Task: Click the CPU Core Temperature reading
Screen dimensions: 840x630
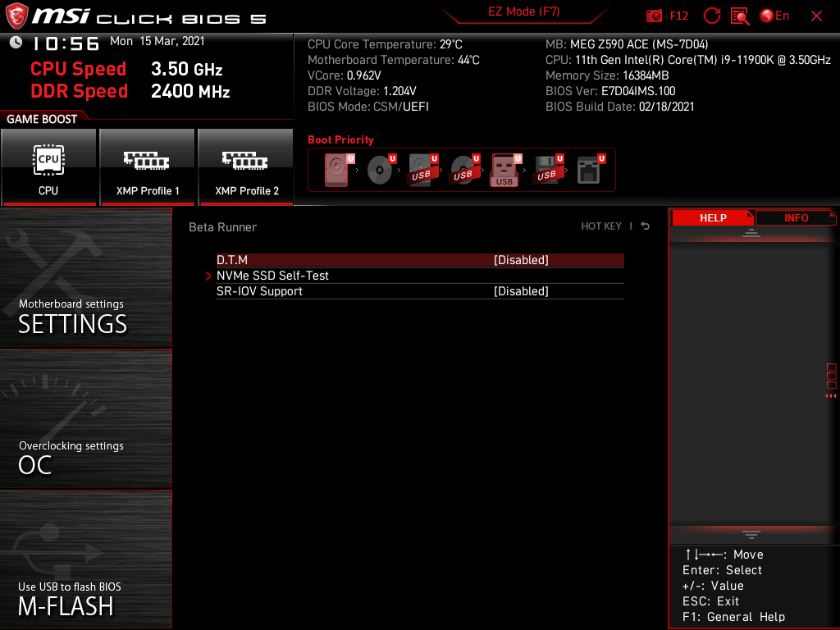Action: [x=385, y=44]
